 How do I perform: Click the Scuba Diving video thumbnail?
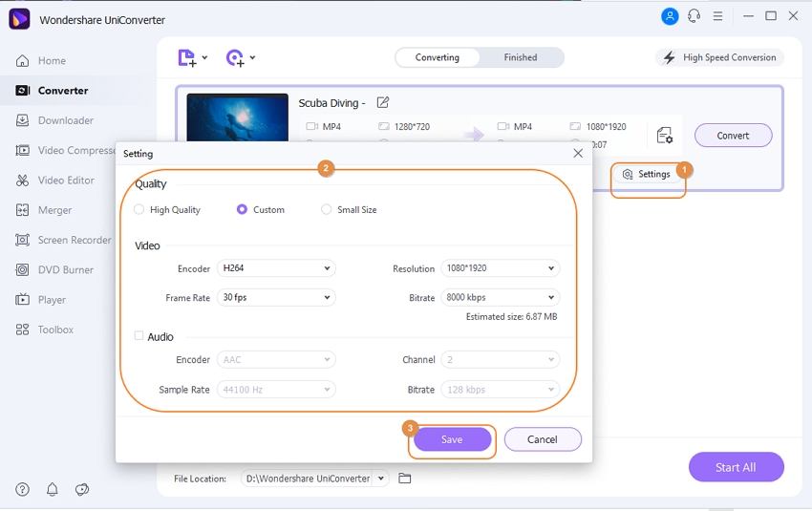tap(237, 117)
